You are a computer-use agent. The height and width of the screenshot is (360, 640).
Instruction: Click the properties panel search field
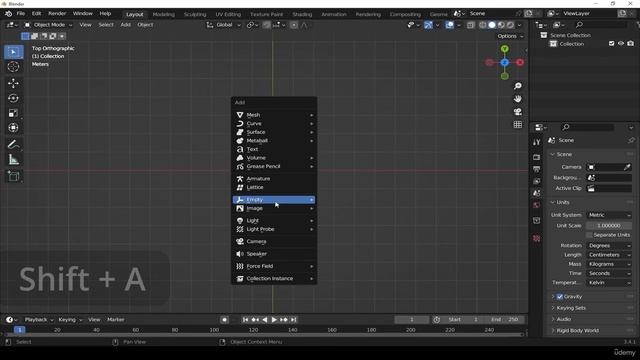pyautogui.click(x=588, y=127)
